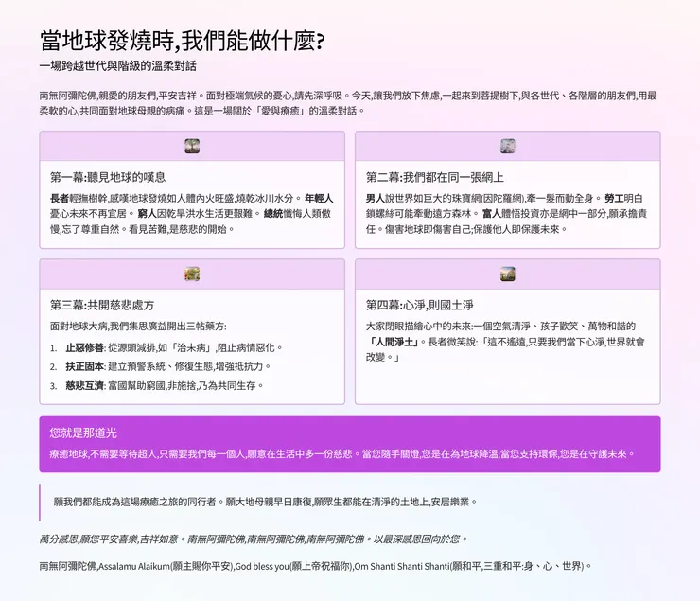The image size is (700, 601).
Task: Click the main title 當地球發燒時,我們能做什麼?
Action: click(183, 41)
